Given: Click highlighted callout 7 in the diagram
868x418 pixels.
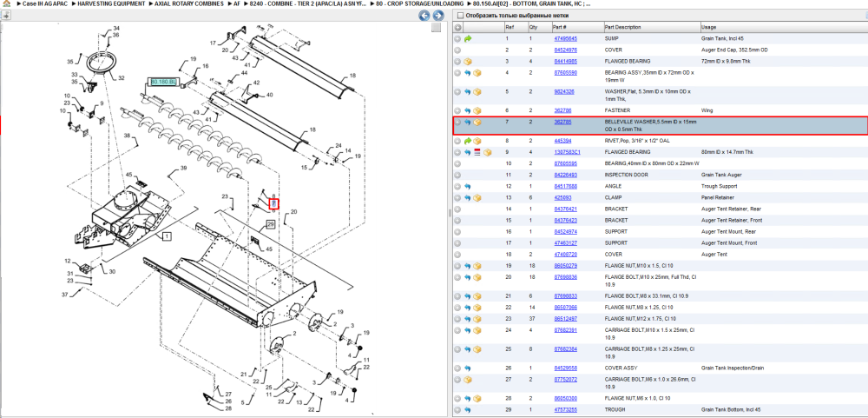Looking at the screenshot, I should click(273, 204).
